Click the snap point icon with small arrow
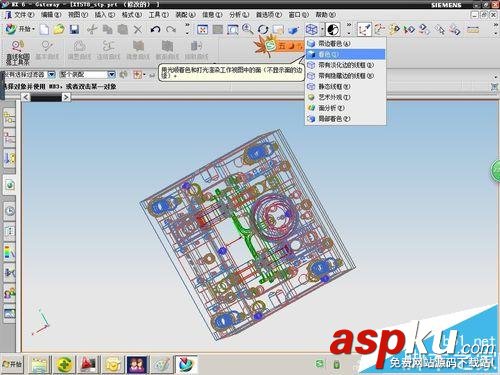This screenshot has width=500, height=375. [x=139, y=74]
